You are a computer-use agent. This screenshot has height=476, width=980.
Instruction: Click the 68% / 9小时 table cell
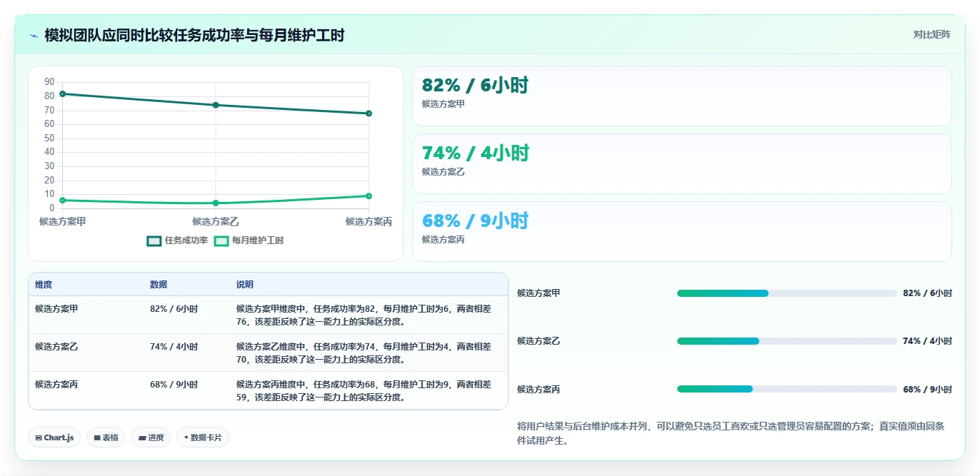coord(174,385)
